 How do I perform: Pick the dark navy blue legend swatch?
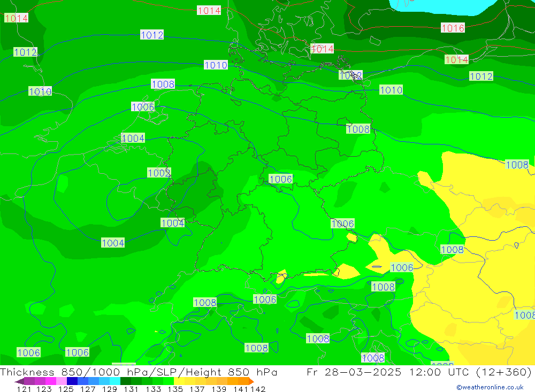click(x=72, y=381)
